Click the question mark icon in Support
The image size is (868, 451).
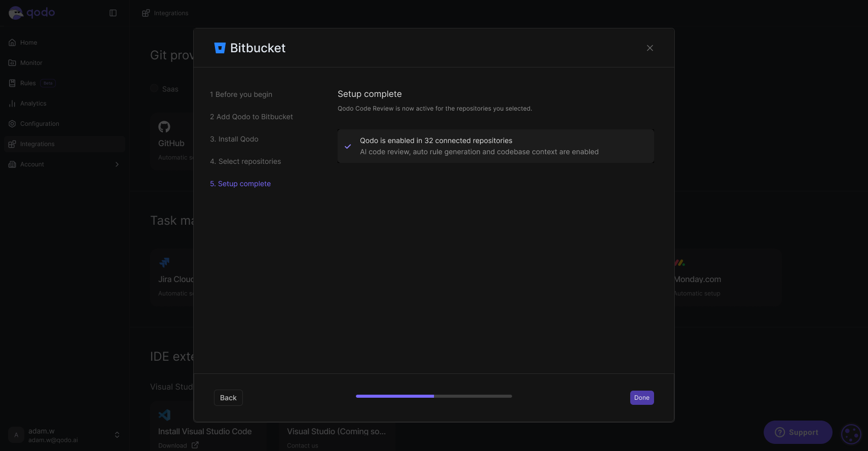coord(780,432)
